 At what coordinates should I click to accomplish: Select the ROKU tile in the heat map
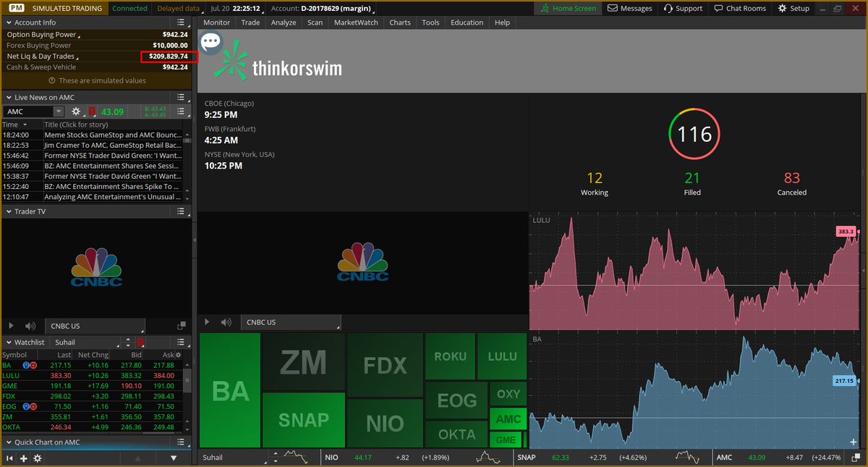point(450,356)
